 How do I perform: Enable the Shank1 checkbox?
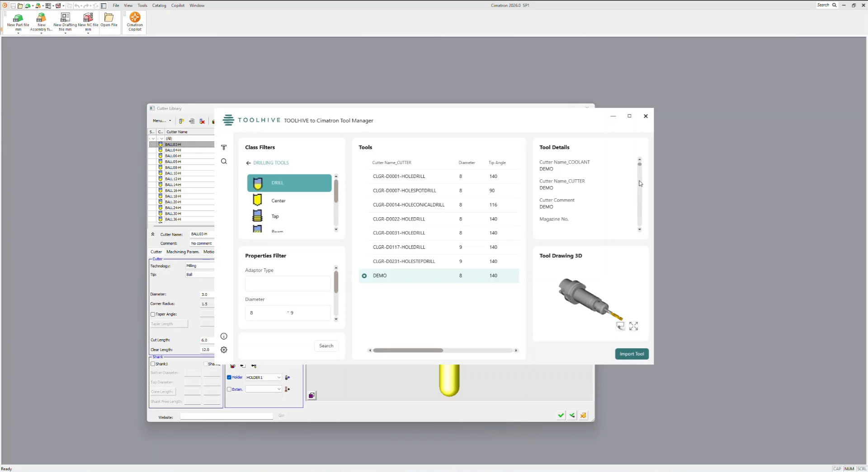tap(153, 364)
